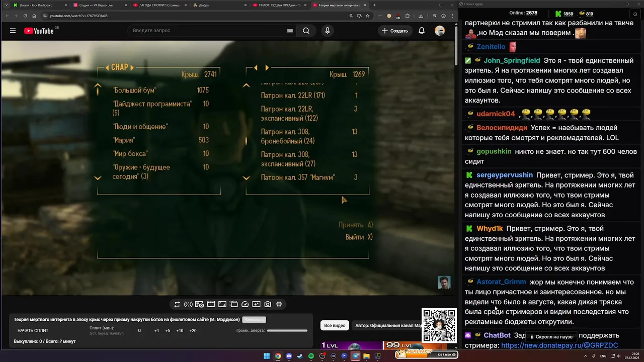Open the YouTube hamburger guide menu
644x362 pixels.
pos(13,31)
